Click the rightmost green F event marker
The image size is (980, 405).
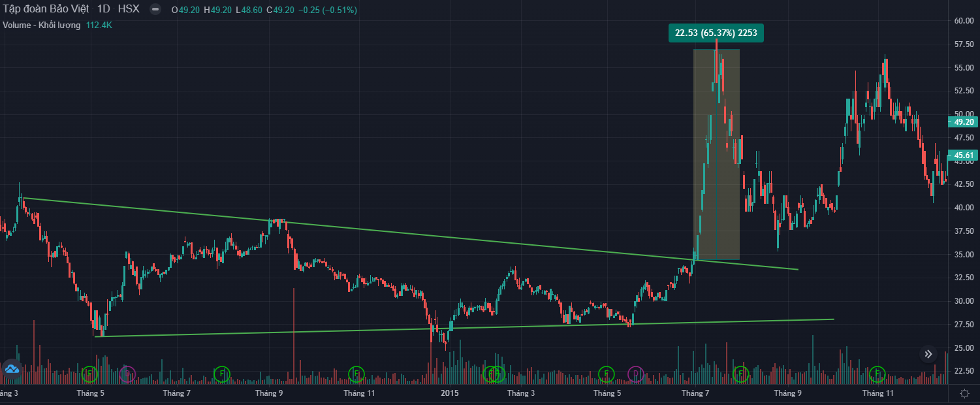pyautogui.click(x=877, y=374)
